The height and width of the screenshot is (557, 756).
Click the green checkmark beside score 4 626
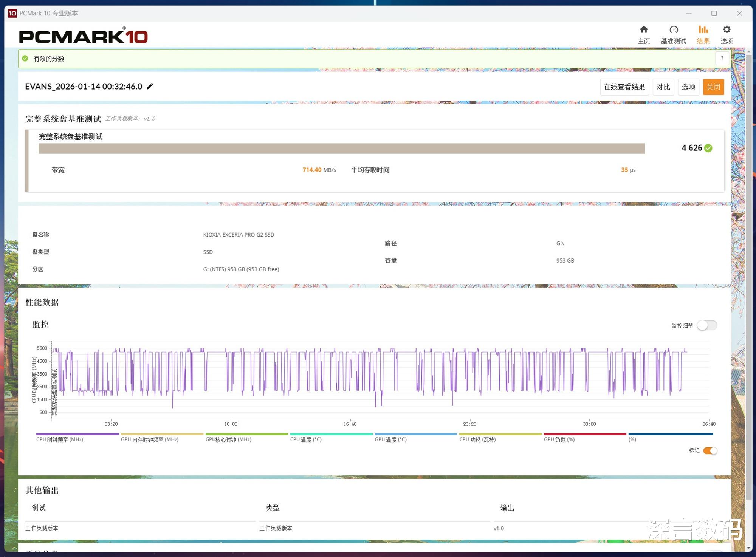click(x=708, y=148)
